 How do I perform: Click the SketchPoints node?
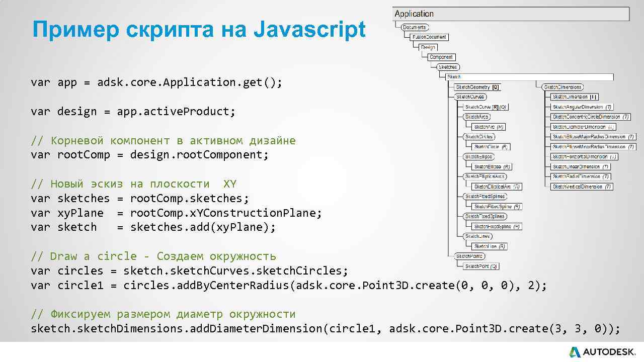(470, 255)
